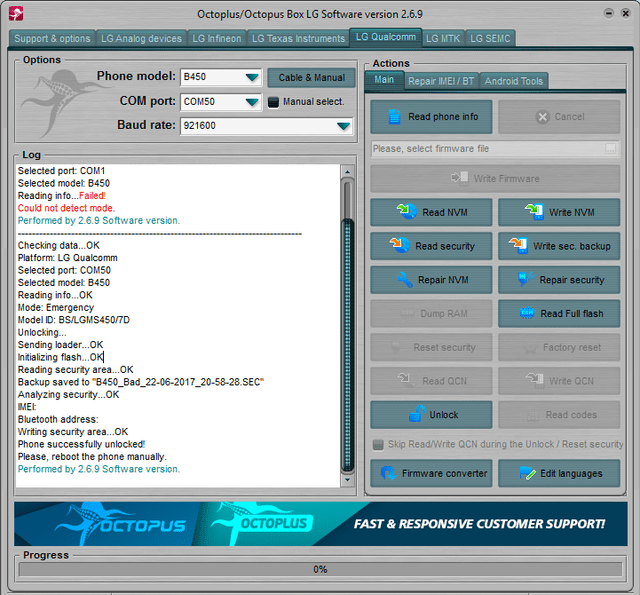Click the 'Backup saved to' log line
The height and width of the screenshot is (595, 640).
pyautogui.click(x=140, y=382)
